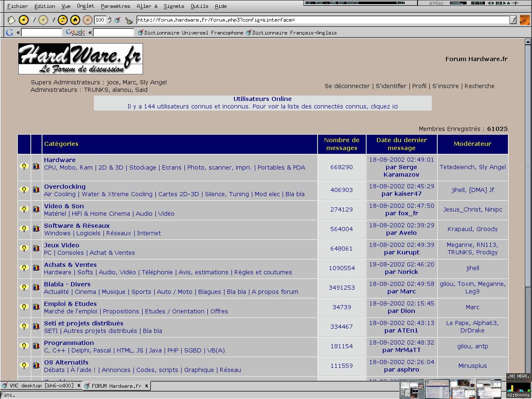Clear the location bar with broom icon
The width and height of the screenshot is (532, 399).
[x=129, y=20]
